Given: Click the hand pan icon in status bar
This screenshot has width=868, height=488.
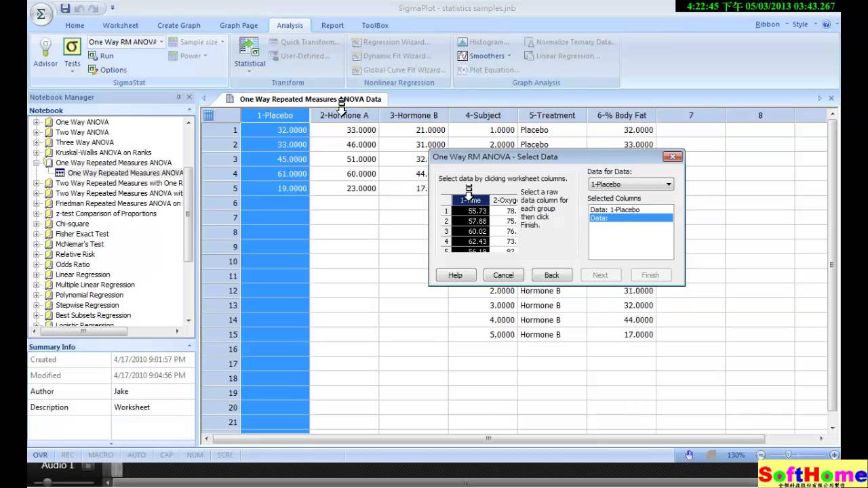Looking at the screenshot, I should click(x=690, y=455).
